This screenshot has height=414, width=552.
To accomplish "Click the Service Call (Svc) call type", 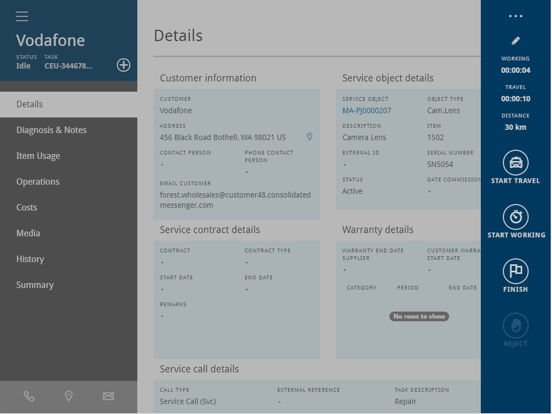I will click(188, 401).
